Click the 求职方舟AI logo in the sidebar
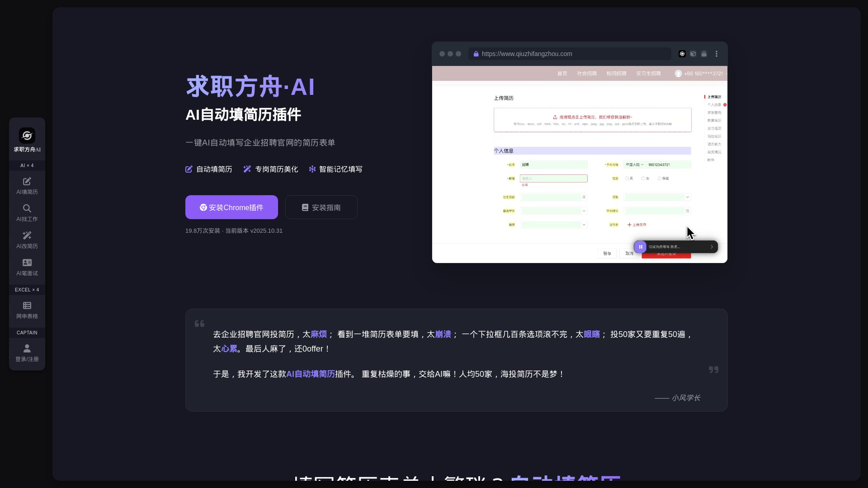The image size is (868, 488). click(27, 136)
